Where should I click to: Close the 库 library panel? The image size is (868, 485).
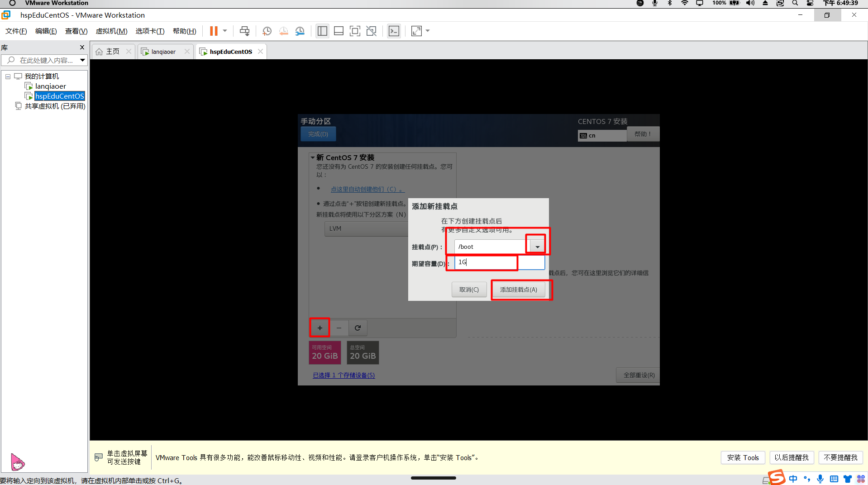pyautogui.click(x=82, y=47)
